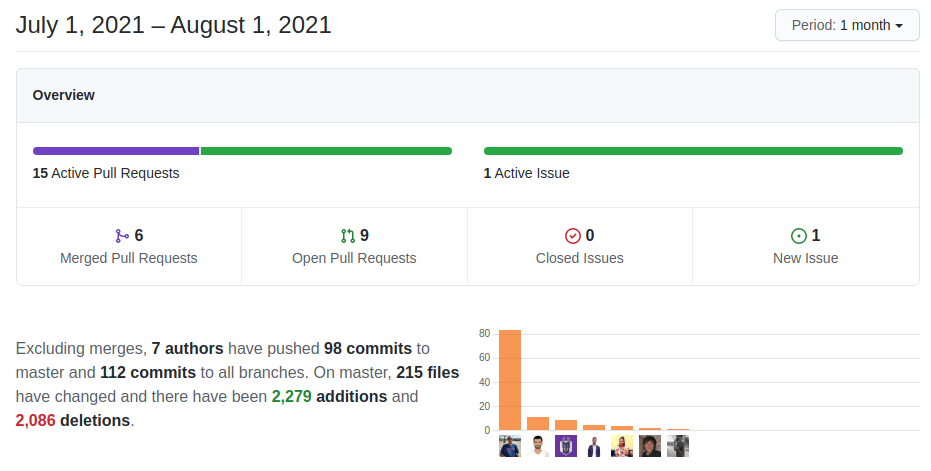Click the purple segment of pull request bar

pyautogui.click(x=116, y=151)
